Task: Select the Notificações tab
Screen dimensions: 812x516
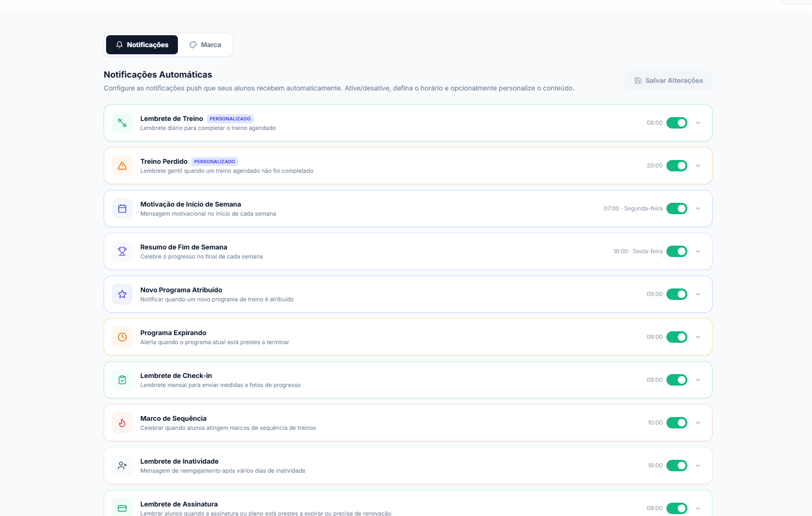Action: point(142,45)
